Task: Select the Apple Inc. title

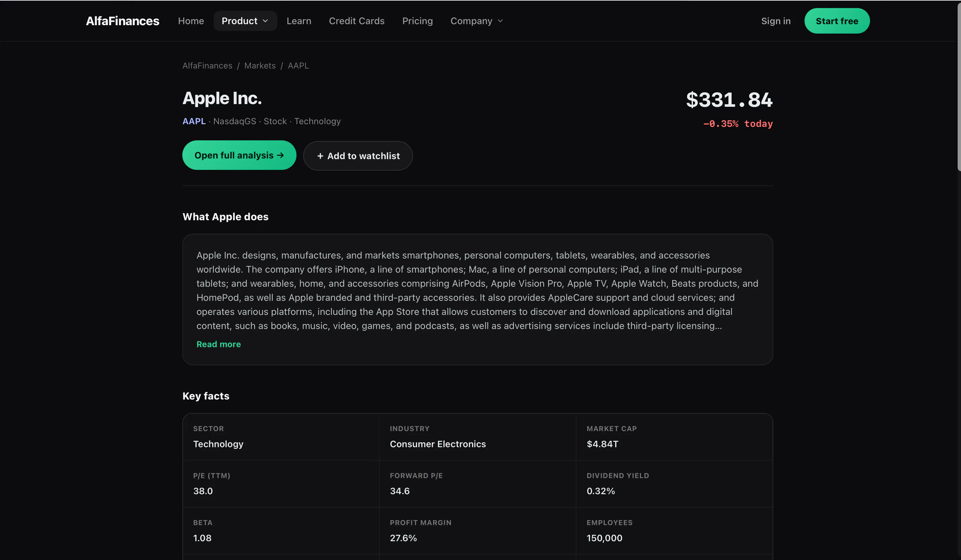Action: pos(222,98)
